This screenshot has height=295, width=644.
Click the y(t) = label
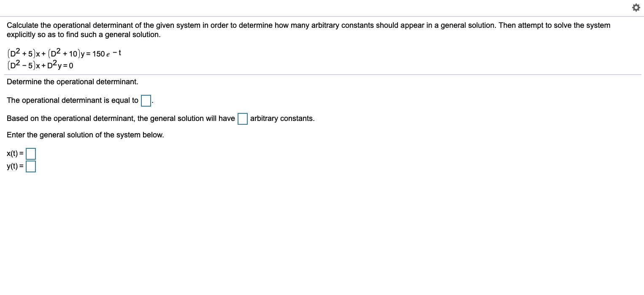14,166
